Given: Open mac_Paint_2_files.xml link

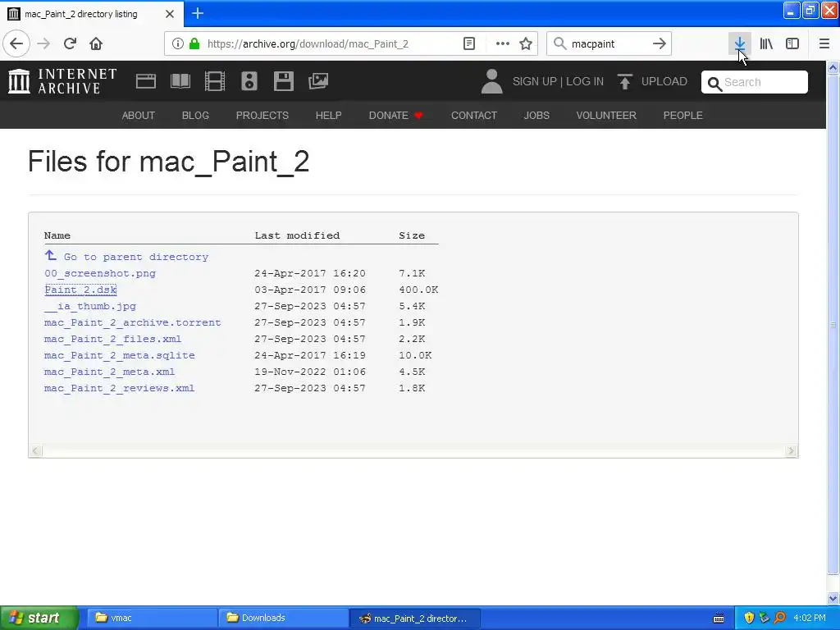Looking at the screenshot, I should point(112,339).
